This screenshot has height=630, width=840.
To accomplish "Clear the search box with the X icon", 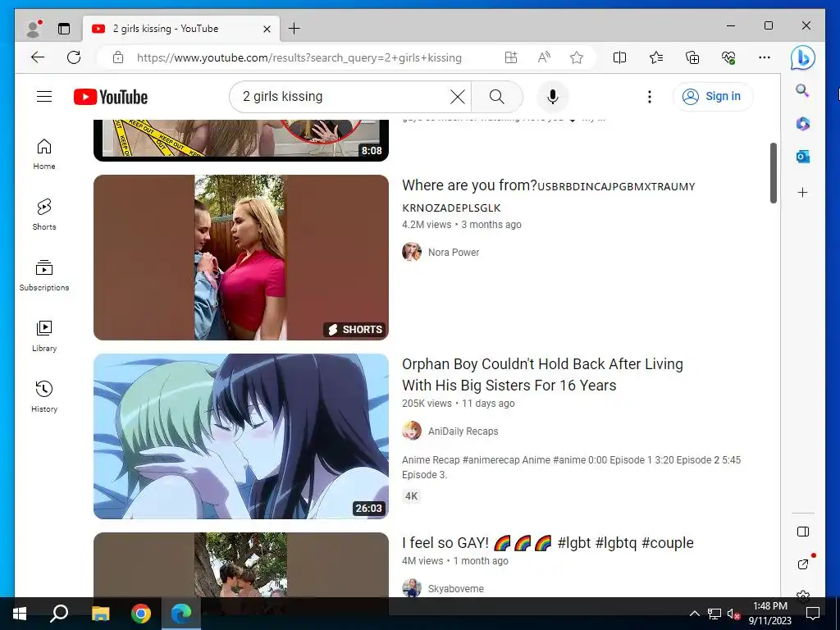I will (458, 97).
